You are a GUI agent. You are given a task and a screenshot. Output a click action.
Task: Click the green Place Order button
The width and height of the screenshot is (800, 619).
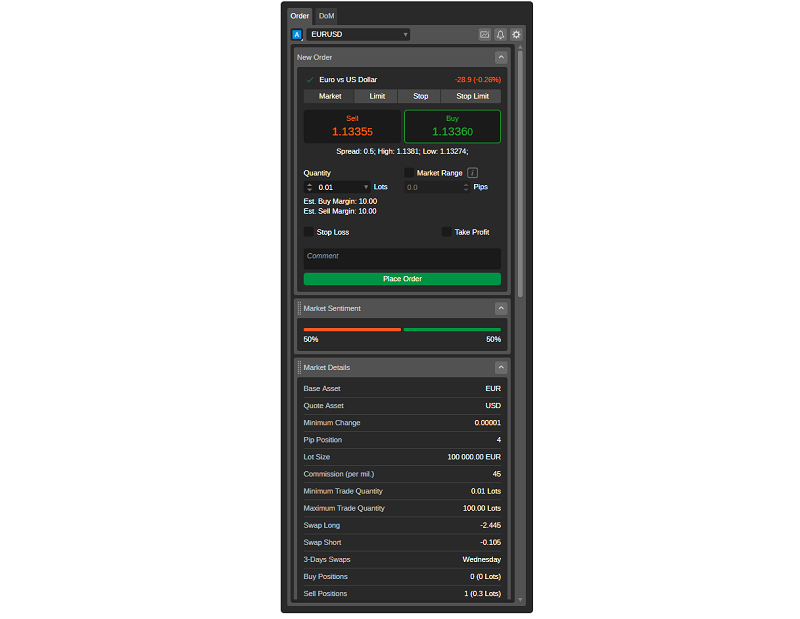point(402,279)
